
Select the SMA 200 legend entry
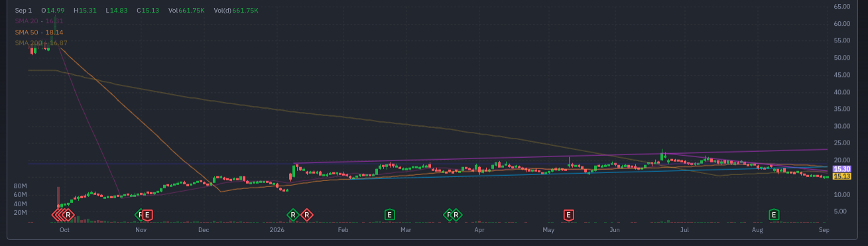click(x=40, y=42)
